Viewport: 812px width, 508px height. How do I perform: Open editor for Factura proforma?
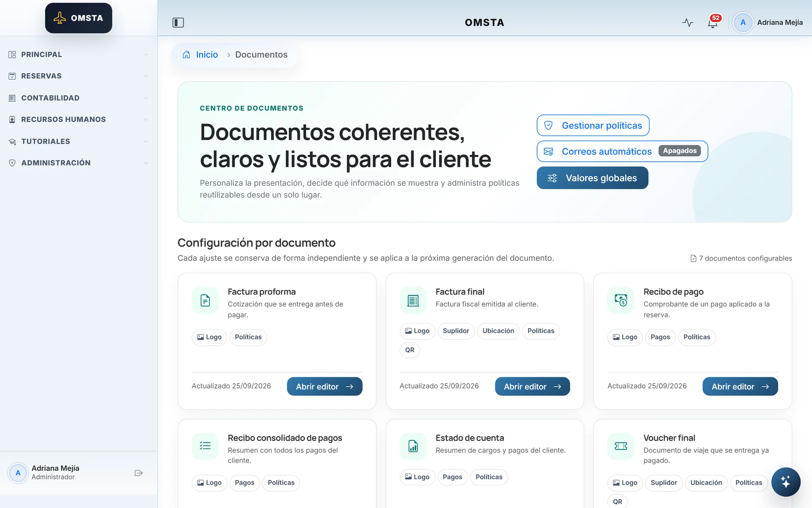pyautogui.click(x=324, y=387)
